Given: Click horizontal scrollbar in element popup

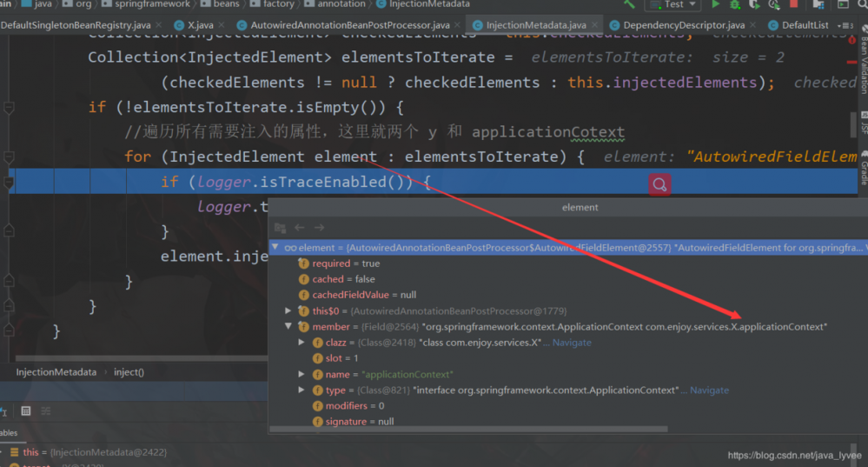Looking at the screenshot, I should 468,430.
